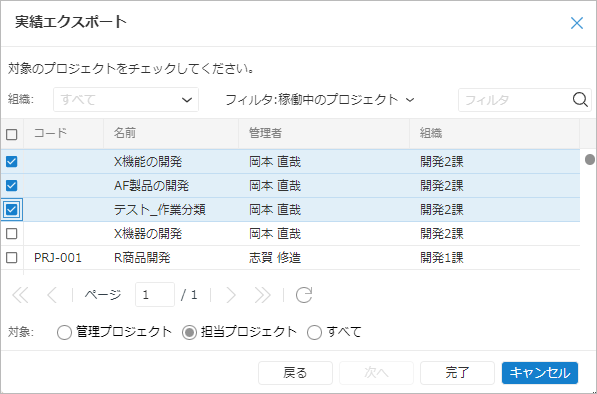Click the search magnifier icon in filter box
597x394 pixels.
(x=580, y=100)
